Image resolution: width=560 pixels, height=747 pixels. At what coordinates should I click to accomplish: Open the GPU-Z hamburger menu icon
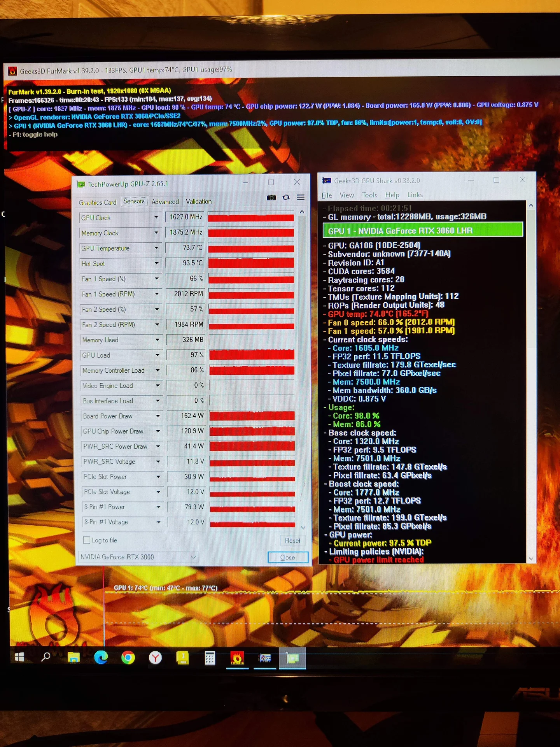click(x=301, y=198)
